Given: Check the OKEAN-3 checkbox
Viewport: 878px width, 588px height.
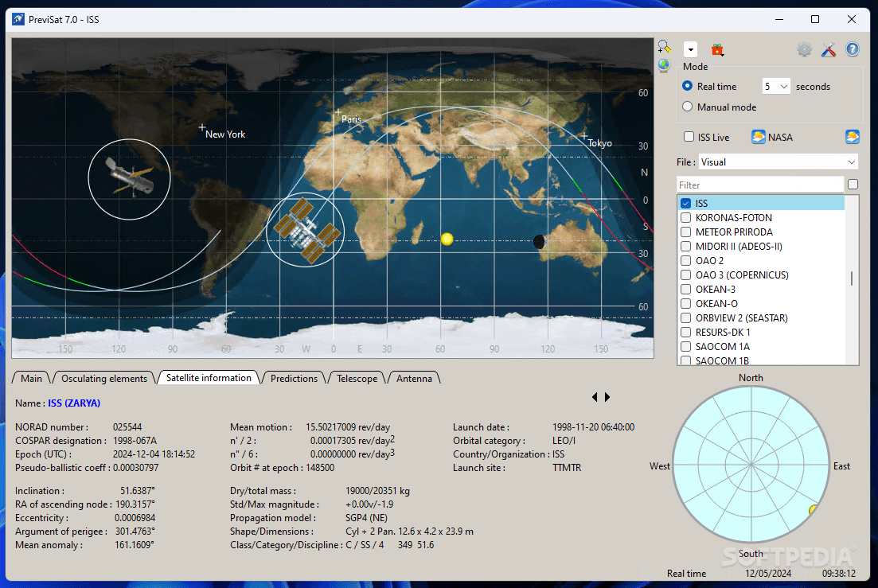Looking at the screenshot, I should (x=686, y=290).
